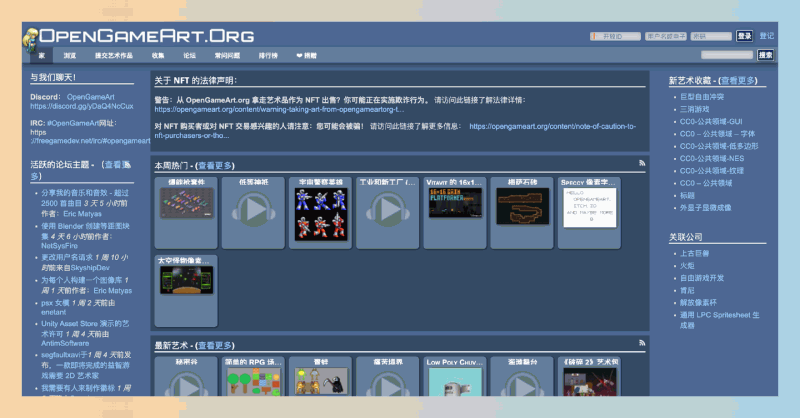Open CC0-公共领域-低多边形 collection link
The image size is (800, 418).
pyautogui.click(x=719, y=146)
